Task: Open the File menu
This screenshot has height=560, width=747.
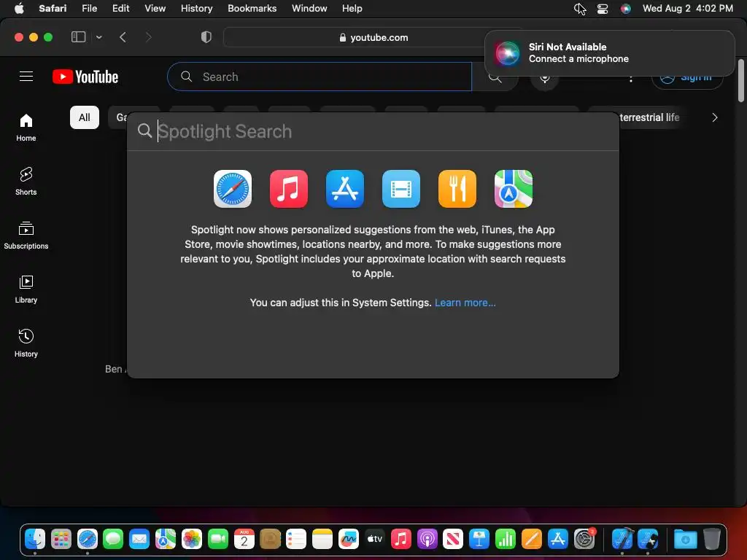Action: pos(89,8)
